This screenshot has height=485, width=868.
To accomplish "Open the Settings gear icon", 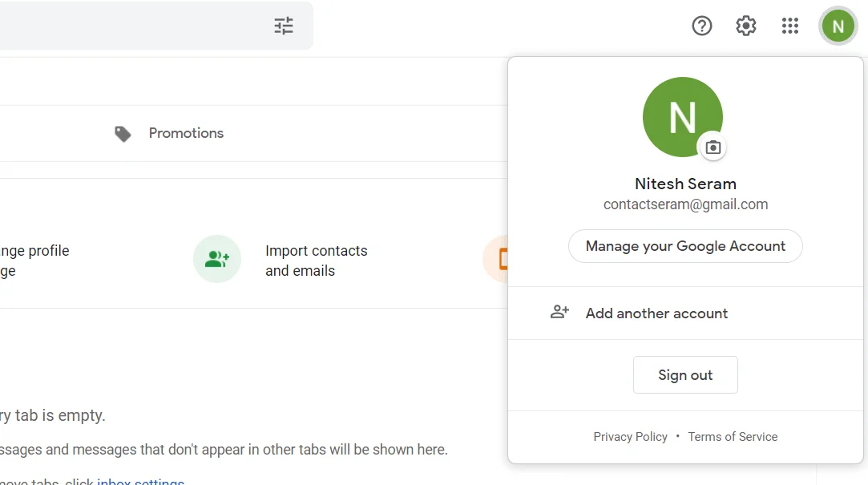I will click(x=745, y=26).
